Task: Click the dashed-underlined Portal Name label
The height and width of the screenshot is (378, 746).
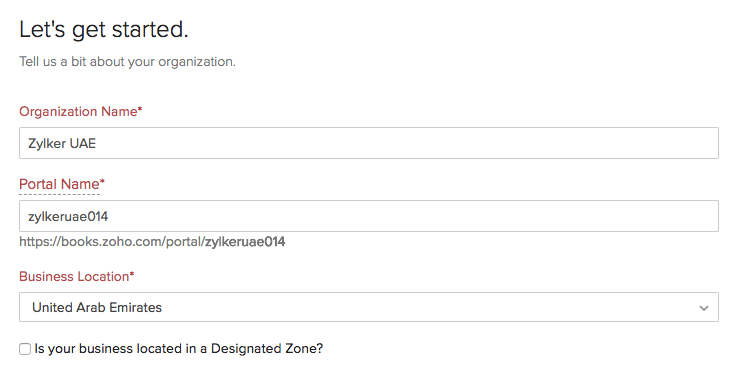Action: pos(59,184)
